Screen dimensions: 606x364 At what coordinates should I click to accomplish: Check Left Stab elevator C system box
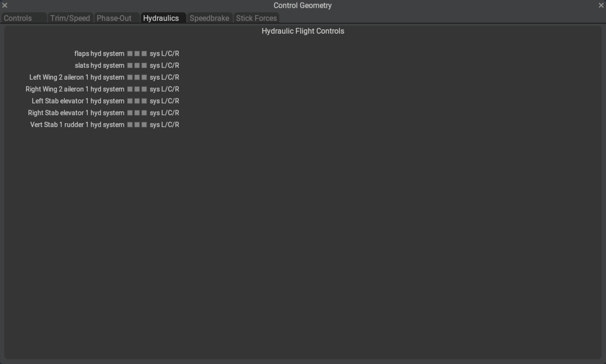(x=137, y=101)
